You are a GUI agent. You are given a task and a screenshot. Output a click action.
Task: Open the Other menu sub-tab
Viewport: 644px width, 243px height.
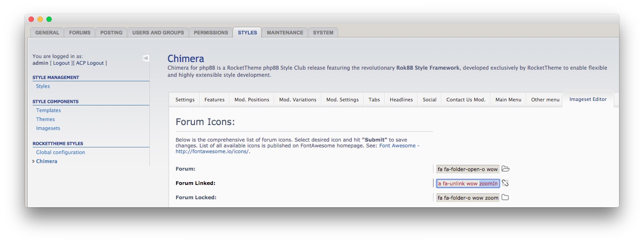545,100
